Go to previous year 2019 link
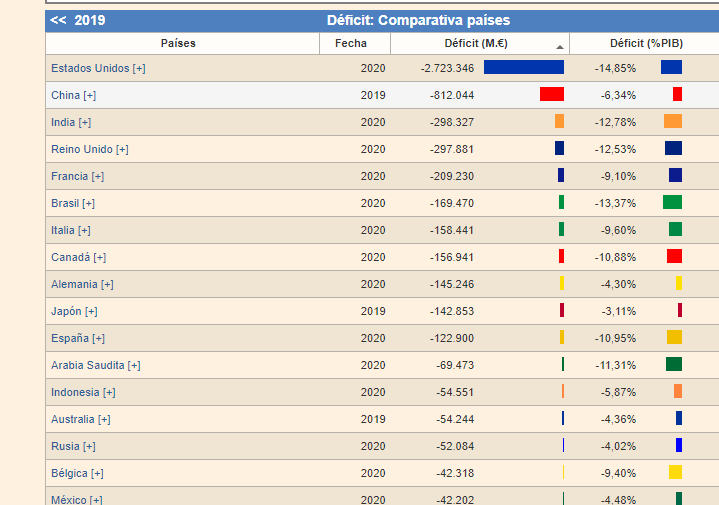The height and width of the screenshot is (505, 719). tap(78, 20)
